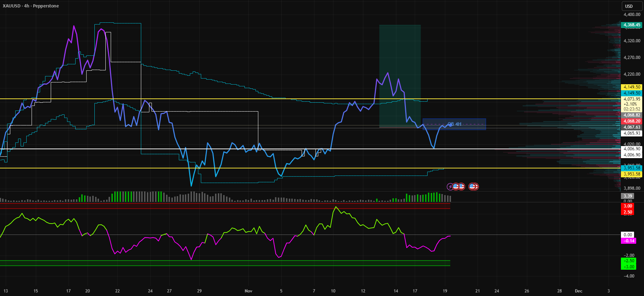Click the red 2.50 oscillator level label
644x296 pixels.
(x=628, y=212)
